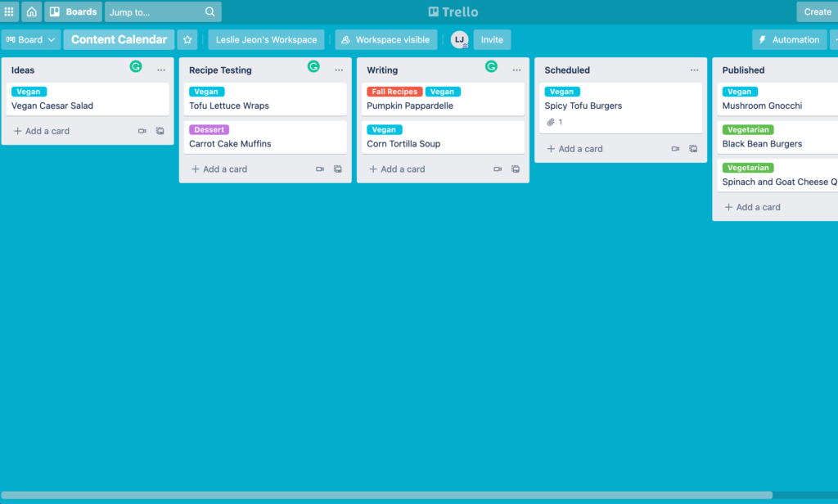
Task: Click Grammarly icon in Recipe Testing list
Action: pyautogui.click(x=313, y=66)
